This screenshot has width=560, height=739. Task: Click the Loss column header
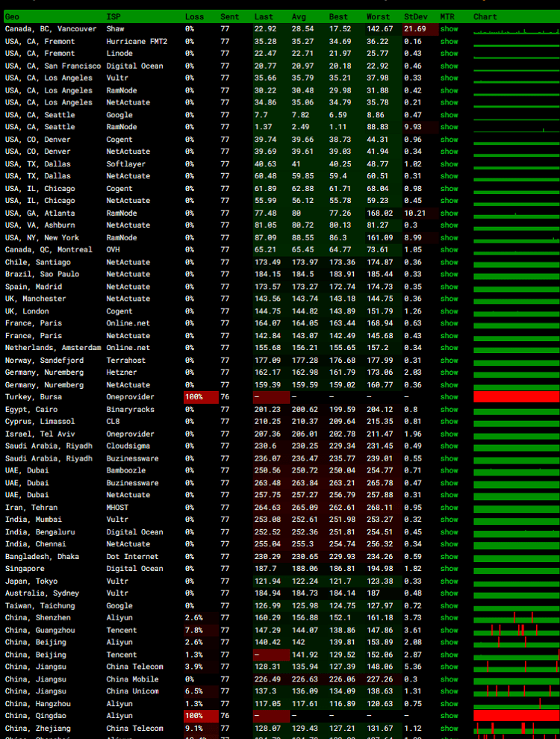coord(194,16)
